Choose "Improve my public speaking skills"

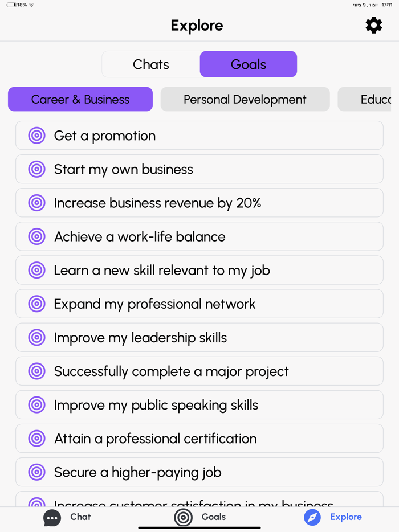(199, 404)
